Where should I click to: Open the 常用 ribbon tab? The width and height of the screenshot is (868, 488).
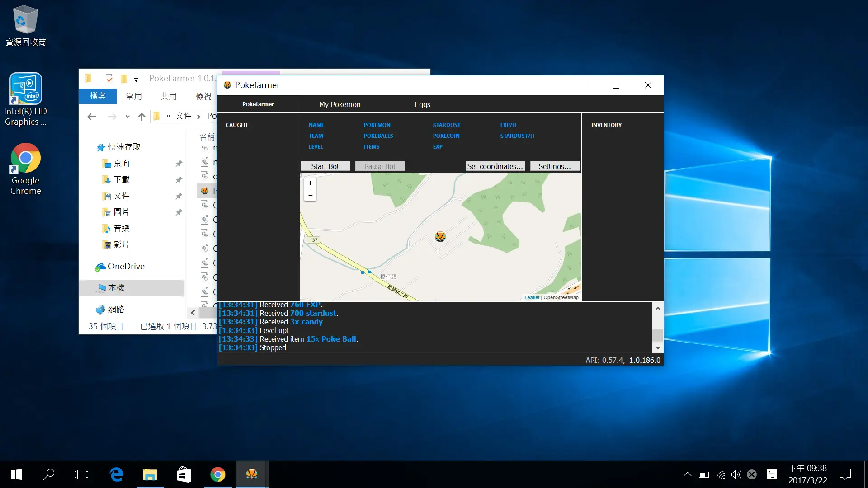pyautogui.click(x=134, y=96)
